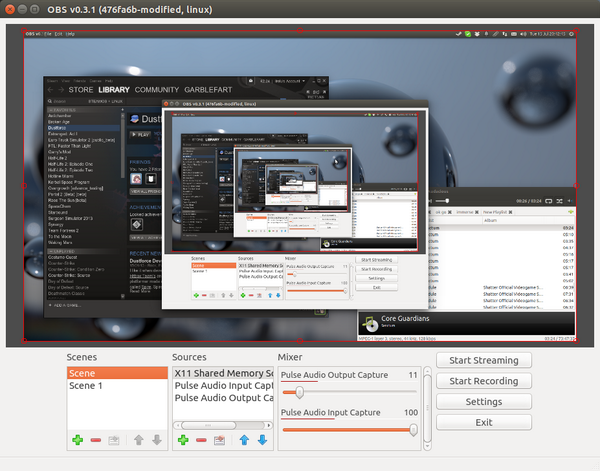The width and height of the screenshot is (600, 471).
Task: Click the top-right corner handle of preview selection
Action: pos(576,30)
